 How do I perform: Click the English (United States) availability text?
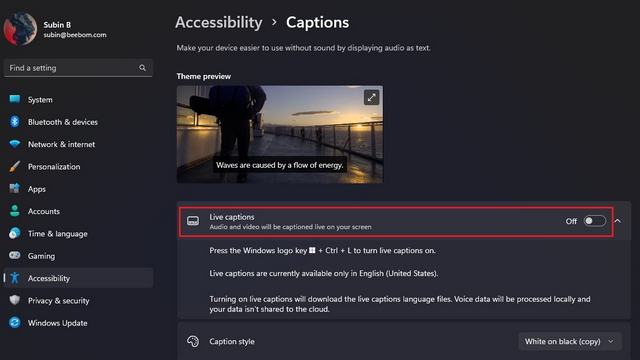click(x=324, y=273)
